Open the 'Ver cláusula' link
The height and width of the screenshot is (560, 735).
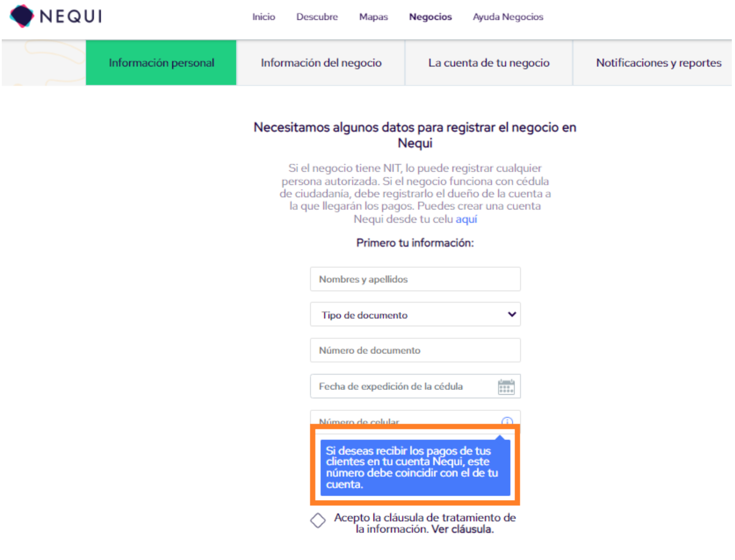click(462, 529)
